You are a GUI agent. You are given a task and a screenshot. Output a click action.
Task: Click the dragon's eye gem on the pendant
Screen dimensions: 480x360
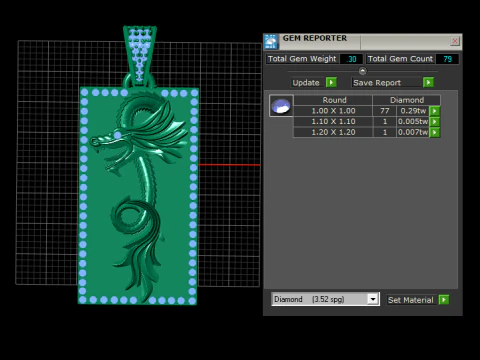pyautogui.click(x=117, y=135)
